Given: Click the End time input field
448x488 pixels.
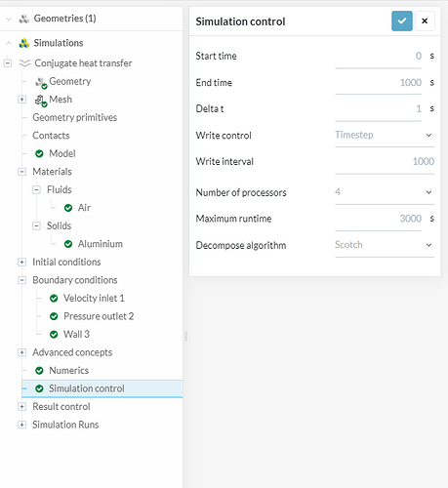Looking at the screenshot, I should click(378, 83).
